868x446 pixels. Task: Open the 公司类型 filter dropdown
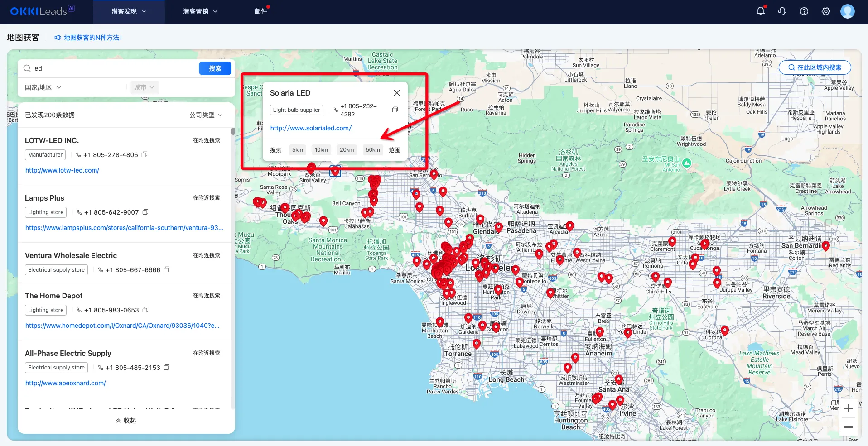coord(206,115)
